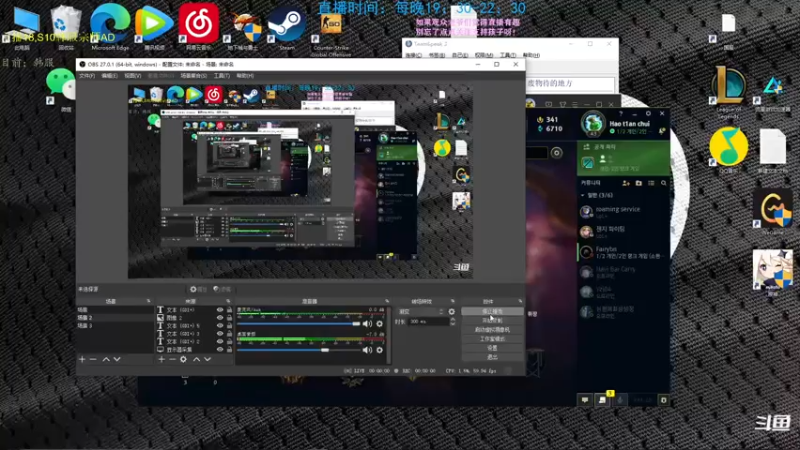Image resolution: width=800 pixels, height=450 pixels.
Task: Toggle visibility of image source 2
Action: [220, 317]
